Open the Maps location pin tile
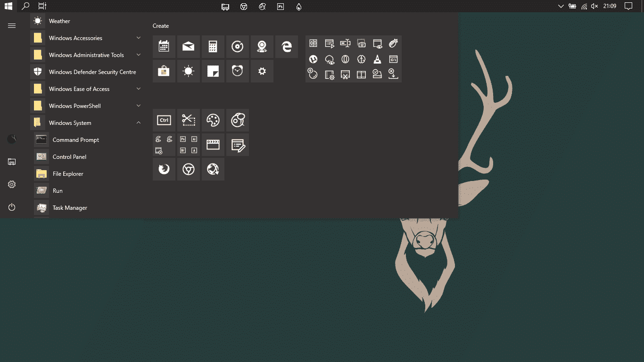 click(x=262, y=47)
